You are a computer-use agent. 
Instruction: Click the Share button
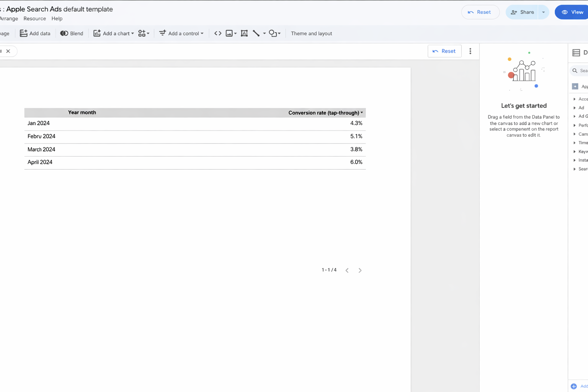(522, 12)
